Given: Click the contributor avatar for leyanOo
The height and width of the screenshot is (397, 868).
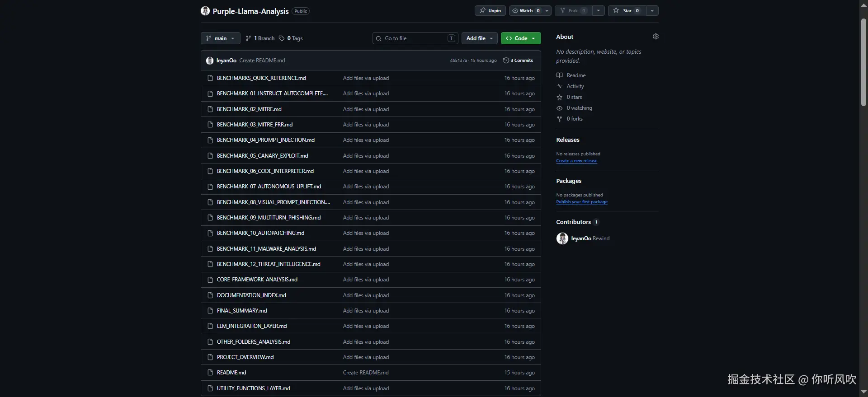Looking at the screenshot, I should (x=562, y=238).
